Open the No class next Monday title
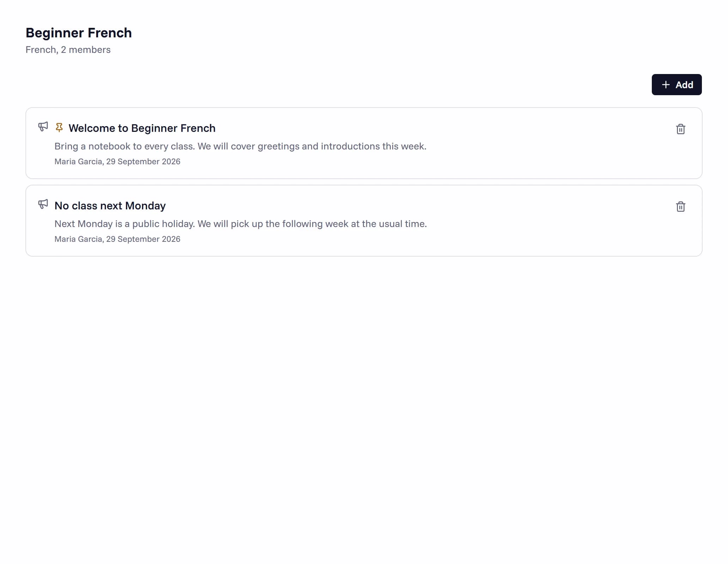The height and width of the screenshot is (564, 728). tap(110, 206)
